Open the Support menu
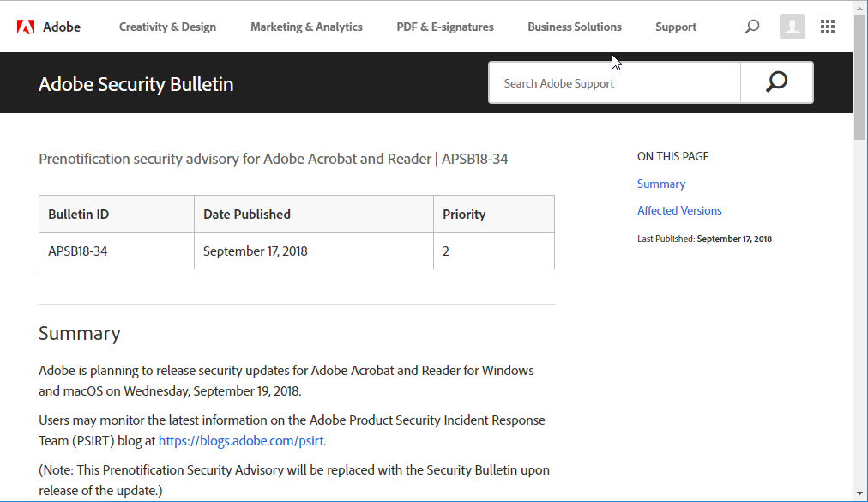 click(x=675, y=27)
